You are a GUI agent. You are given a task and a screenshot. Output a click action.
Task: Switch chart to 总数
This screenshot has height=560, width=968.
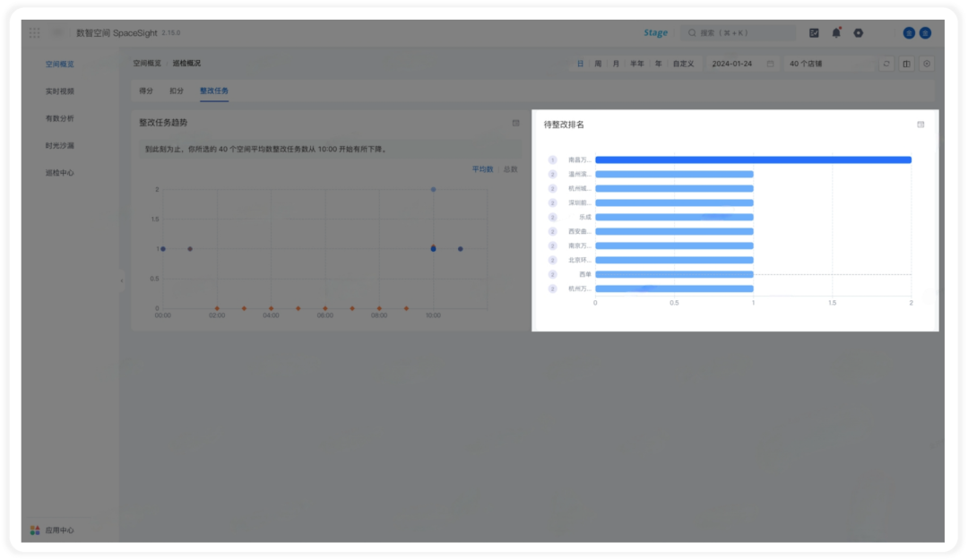coord(511,169)
